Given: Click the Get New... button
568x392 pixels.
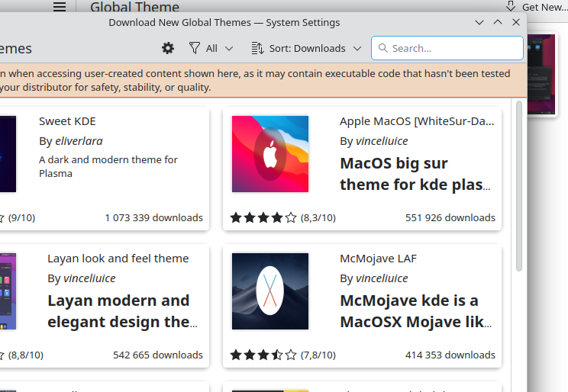Looking at the screenshot, I should click(536, 7).
